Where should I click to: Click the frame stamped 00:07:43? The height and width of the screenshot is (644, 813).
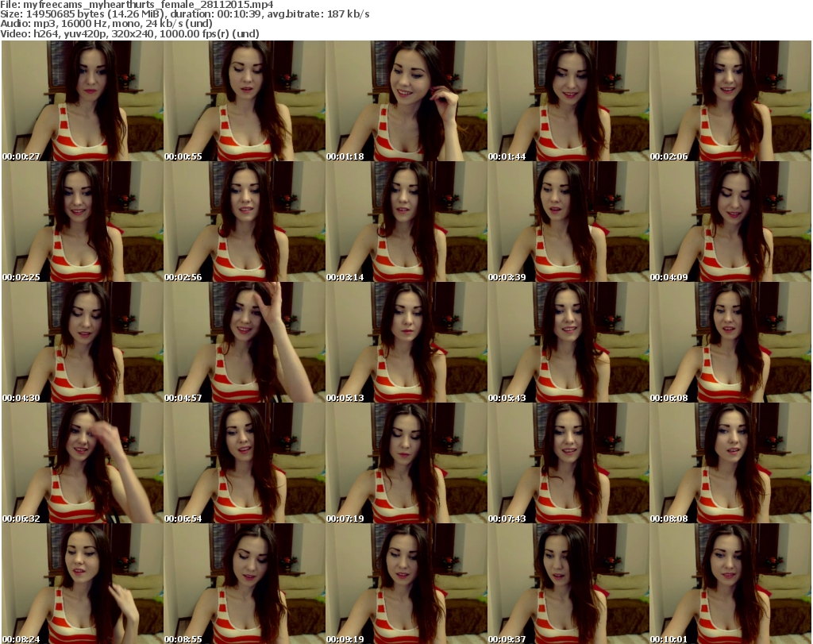click(x=568, y=464)
